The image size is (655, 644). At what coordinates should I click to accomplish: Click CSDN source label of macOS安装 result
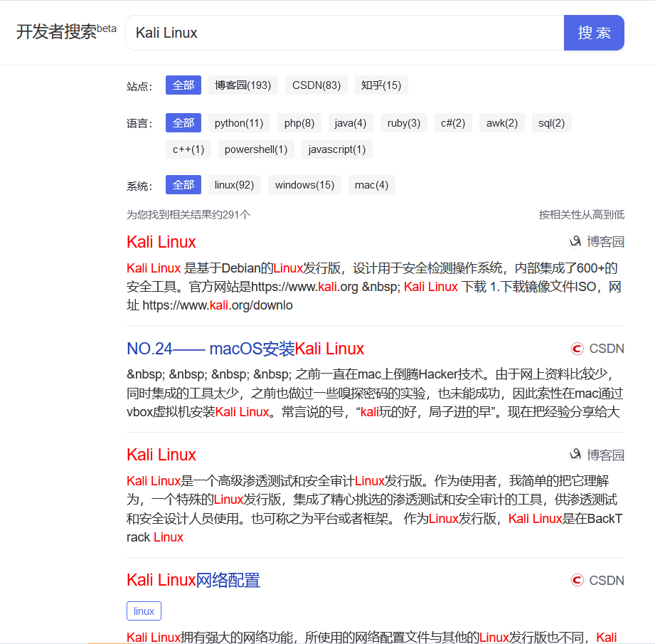[607, 349]
